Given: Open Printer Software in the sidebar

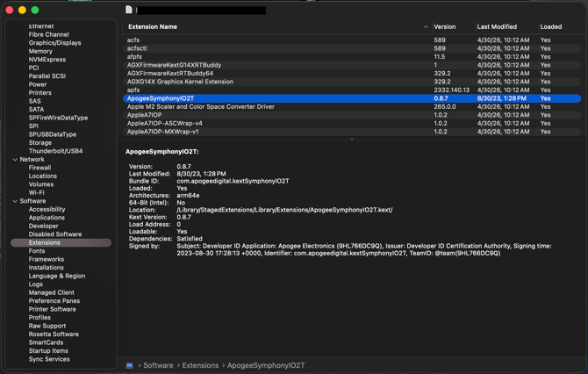Looking at the screenshot, I should click(52, 309).
